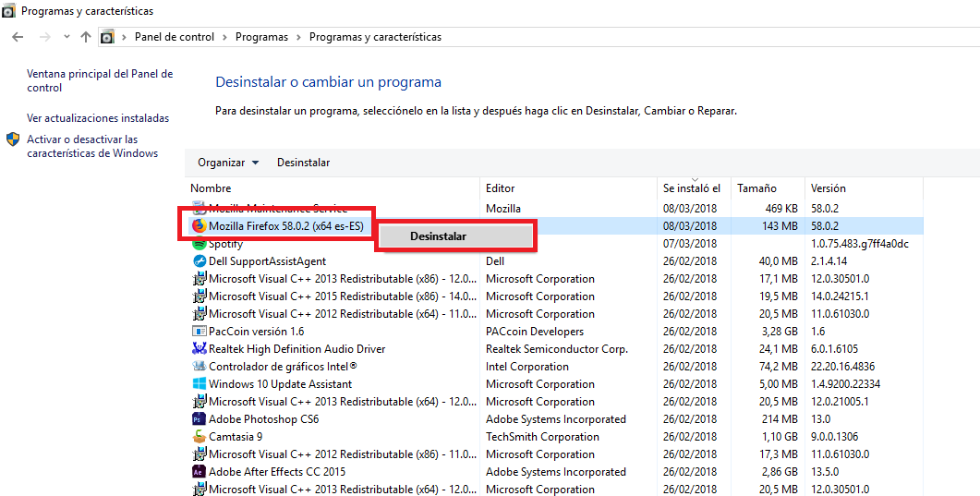
Task: Open Ver actualizaciones instaladas link
Action: 98,118
